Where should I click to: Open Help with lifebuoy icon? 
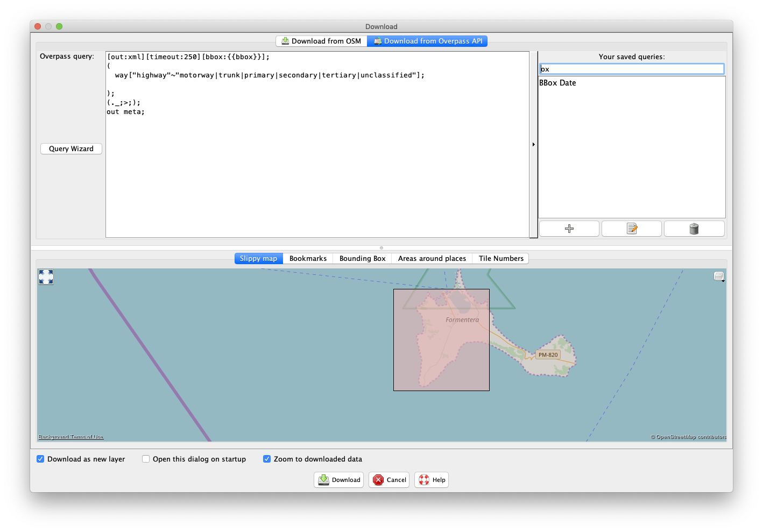point(432,480)
